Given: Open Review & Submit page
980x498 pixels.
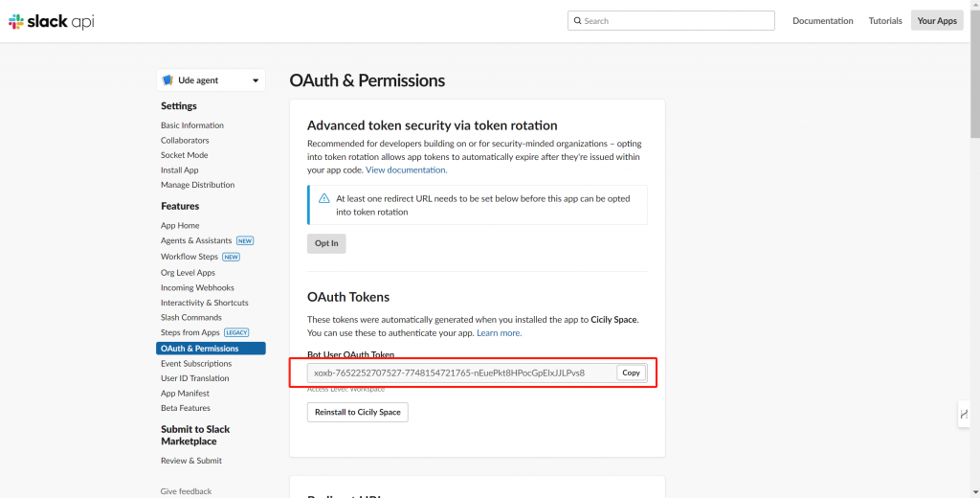Looking at the screenshot, I should (x=191, y=461).
